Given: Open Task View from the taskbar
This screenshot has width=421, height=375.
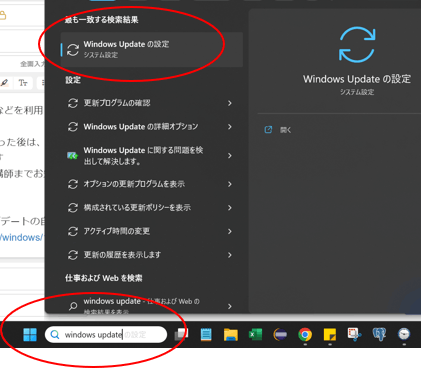Looking at the screenshot, I should (x=181, y=334).
